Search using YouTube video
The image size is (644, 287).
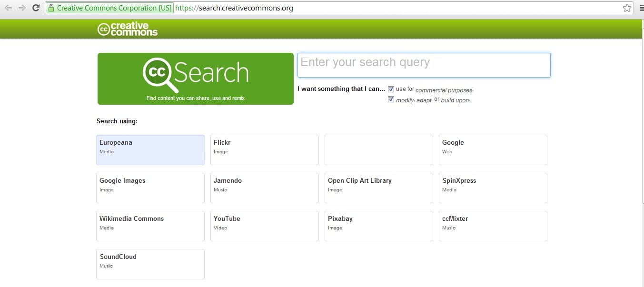(265, 226)
